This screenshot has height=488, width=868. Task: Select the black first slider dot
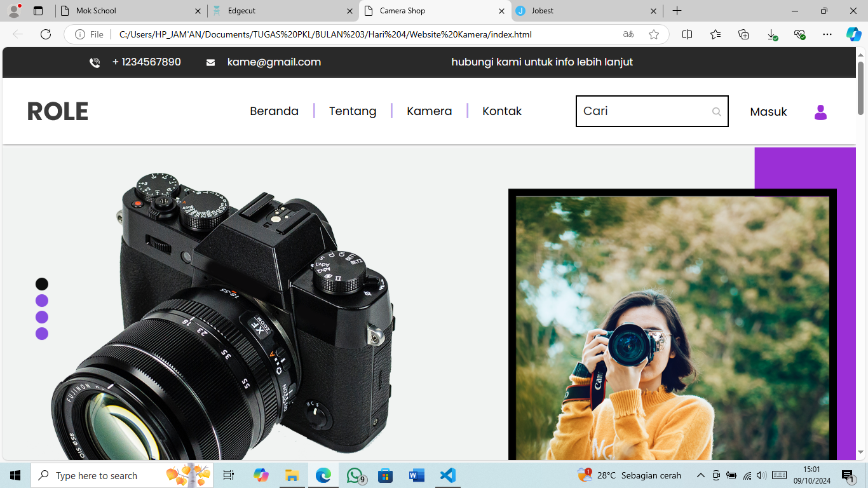[x=42, y=284]
